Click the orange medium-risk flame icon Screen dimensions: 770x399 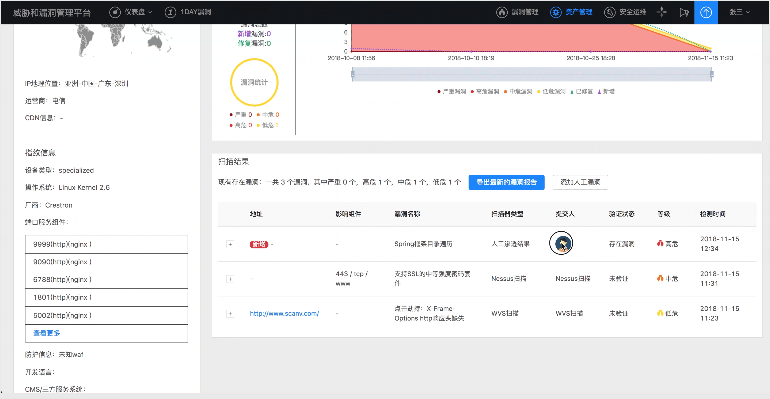[x=660, y=278]
